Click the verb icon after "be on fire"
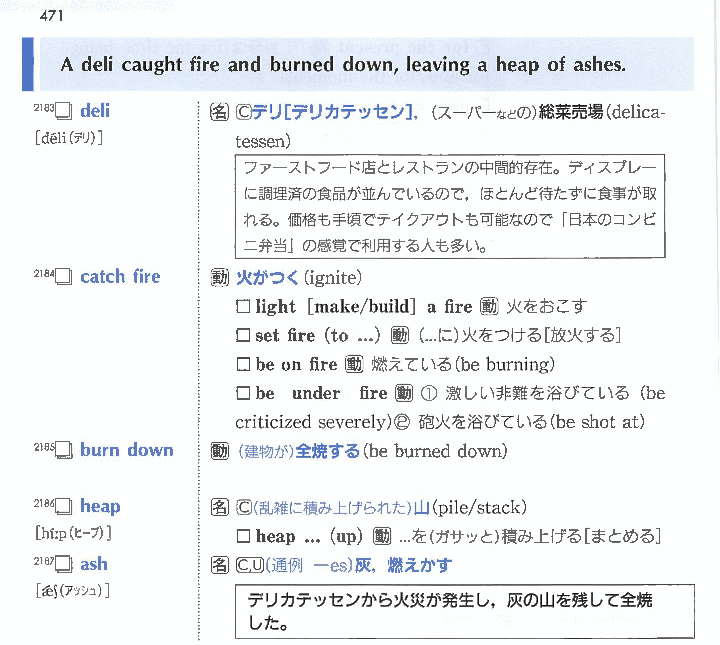Image resolution: width=720 pixels, height=645 pixels. click(354, 364)
